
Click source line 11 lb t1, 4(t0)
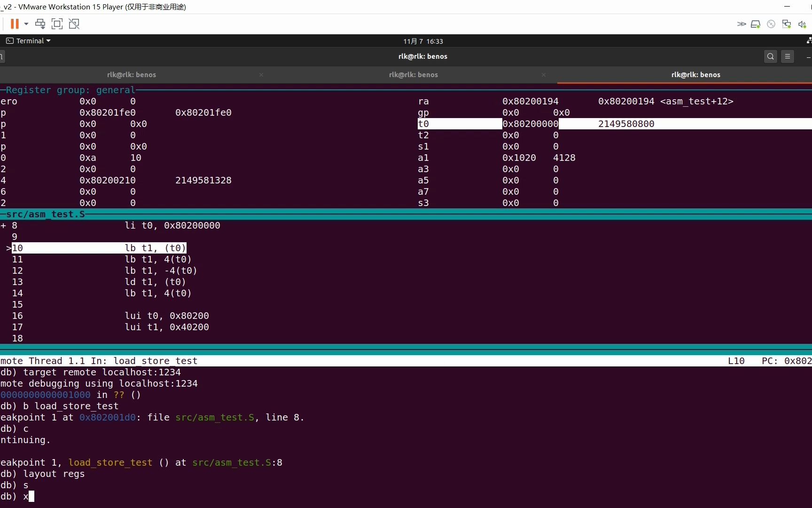coord(158,259)
